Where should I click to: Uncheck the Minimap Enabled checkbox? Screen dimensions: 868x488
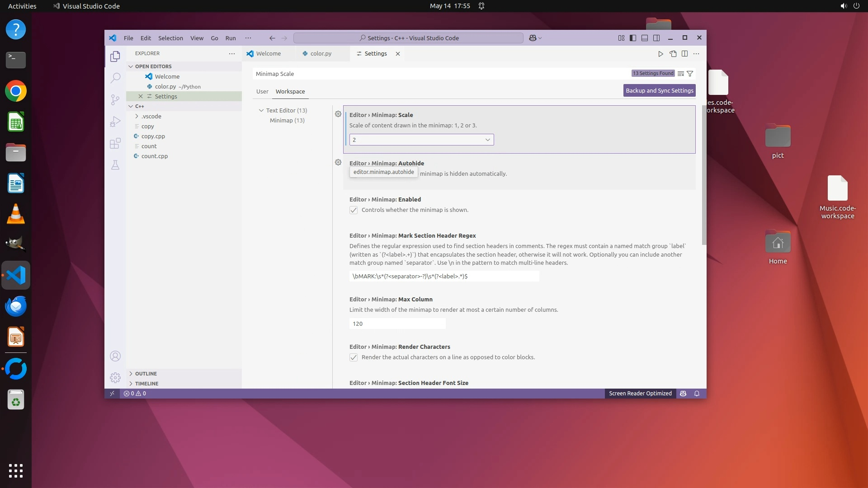[354, 210]
